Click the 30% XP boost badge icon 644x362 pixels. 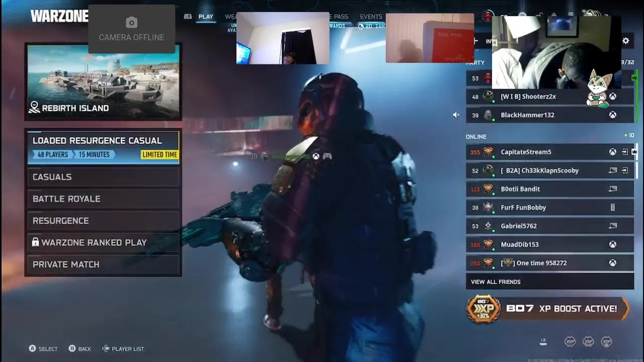click(x=483, y=308)
